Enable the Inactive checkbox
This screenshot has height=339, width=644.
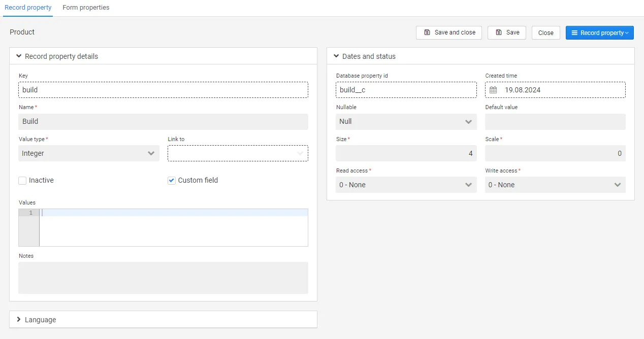[22, 180]
